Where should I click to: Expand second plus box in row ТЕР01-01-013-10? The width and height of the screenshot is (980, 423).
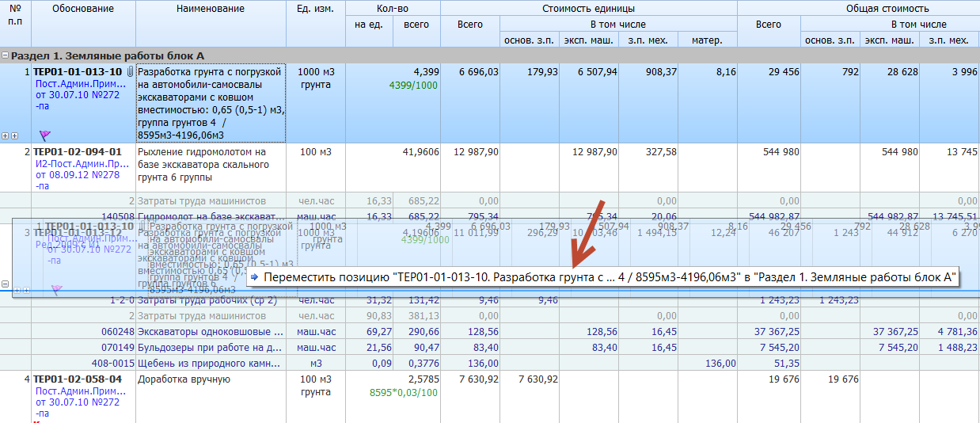coord(14,135)
